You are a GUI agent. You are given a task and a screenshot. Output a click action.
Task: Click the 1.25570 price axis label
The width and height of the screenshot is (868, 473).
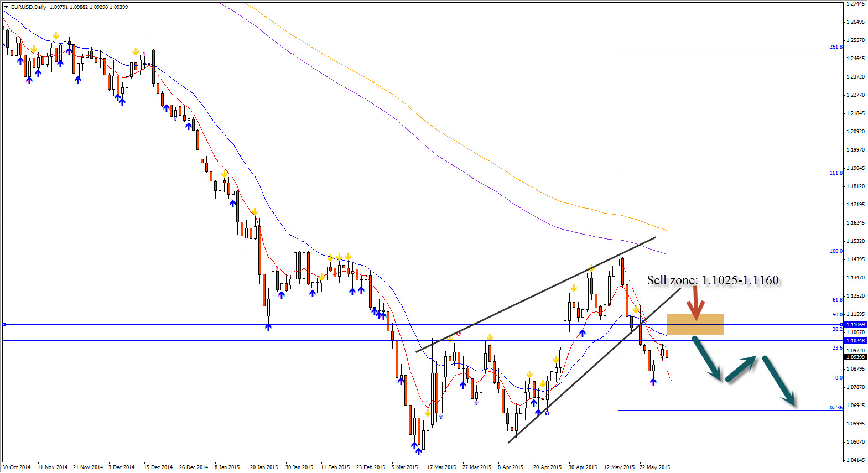coord(856,40)
